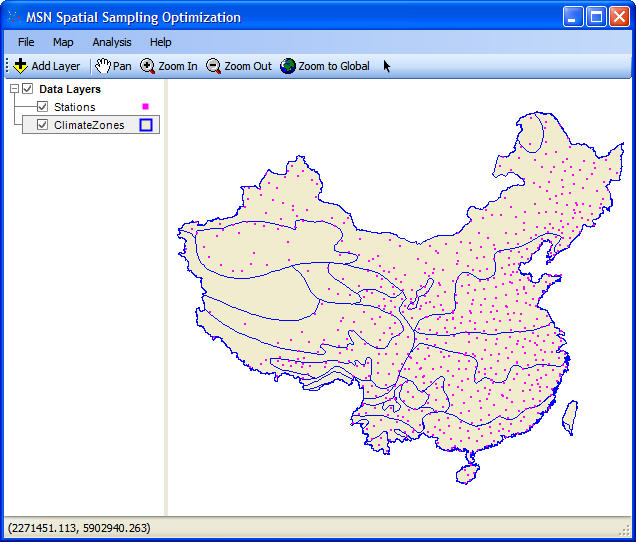Screen dimensions: 636x542
Task: Select the Data Layers root label
Action: click(x=70, y=89)
